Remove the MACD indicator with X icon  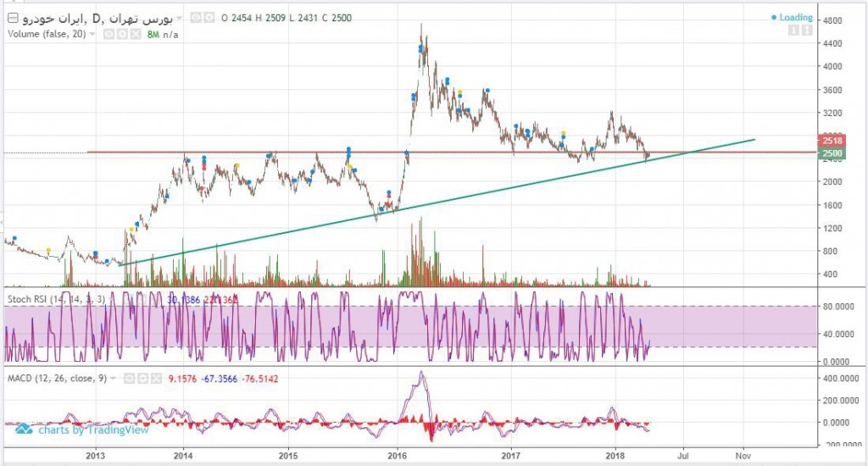[156, 379]
